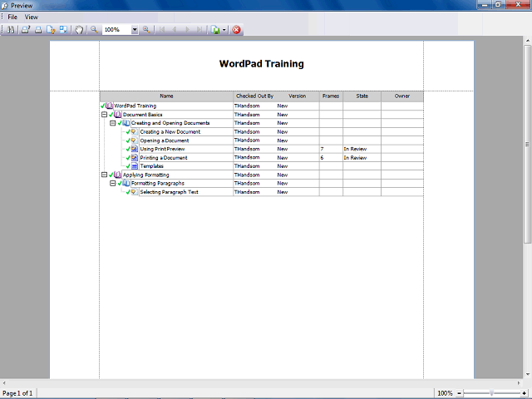Screen dimensions: 532x399
Task: Go to previous page arrow
Action: click(175, 30)
